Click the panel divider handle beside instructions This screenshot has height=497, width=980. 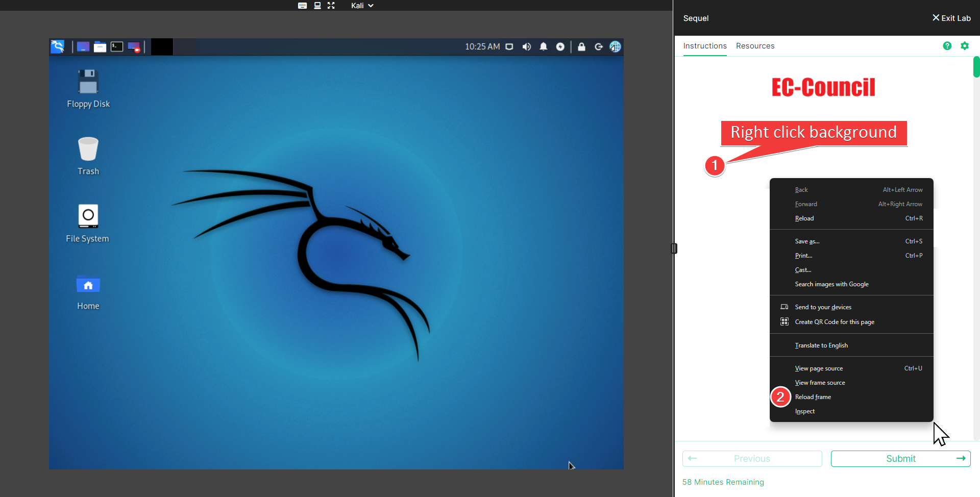tap(674, 248)
